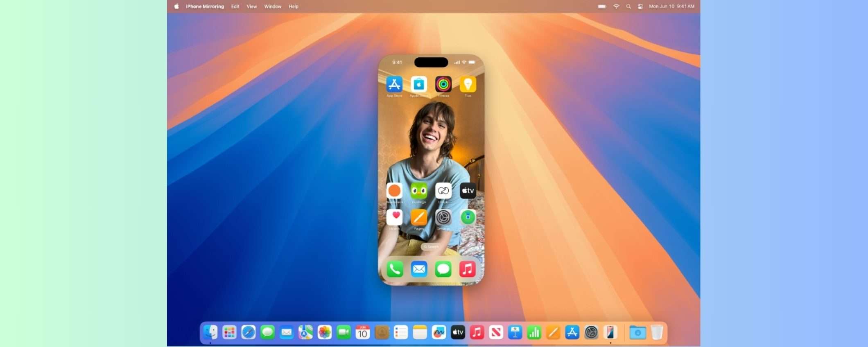Launch Apple Store app on iPhone screen
868x347 pixels.
(419, 84)
